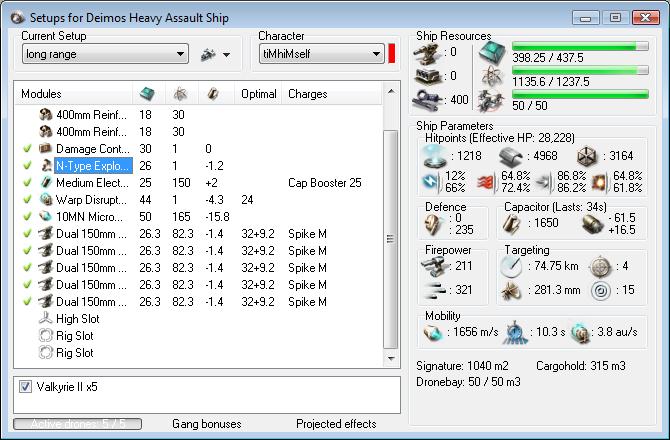Image resolution: width=670 pixels, height=440 pixels.
Task: Click the Capacitor column header icon
Action: [213, 94]
